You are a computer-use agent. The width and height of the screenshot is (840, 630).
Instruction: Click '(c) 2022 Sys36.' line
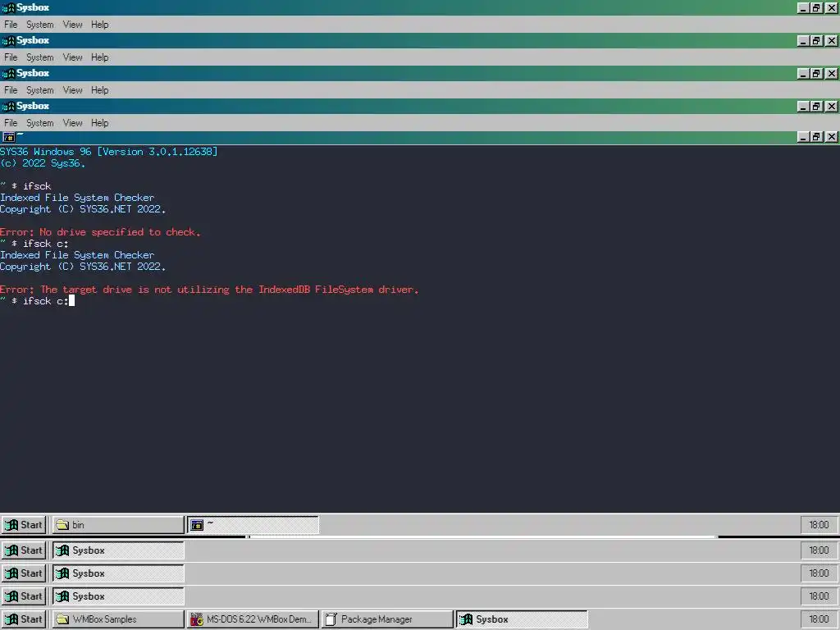[x=43, y=163]
